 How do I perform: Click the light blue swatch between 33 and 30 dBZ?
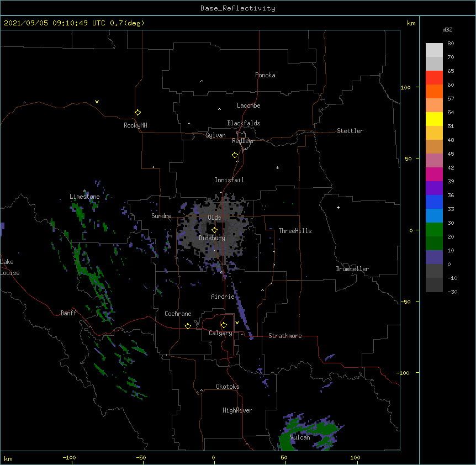click(x=434, y=216)
